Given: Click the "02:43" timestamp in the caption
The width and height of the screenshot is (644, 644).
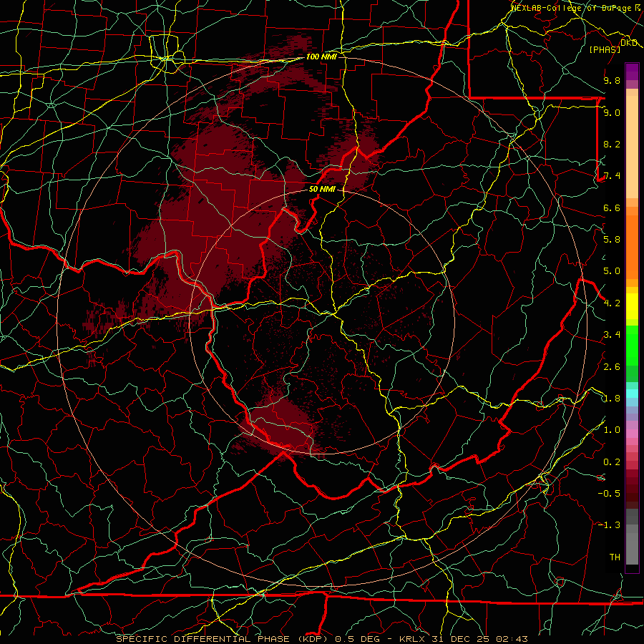Looking at the screenshot, I should [x=512, y=639].
